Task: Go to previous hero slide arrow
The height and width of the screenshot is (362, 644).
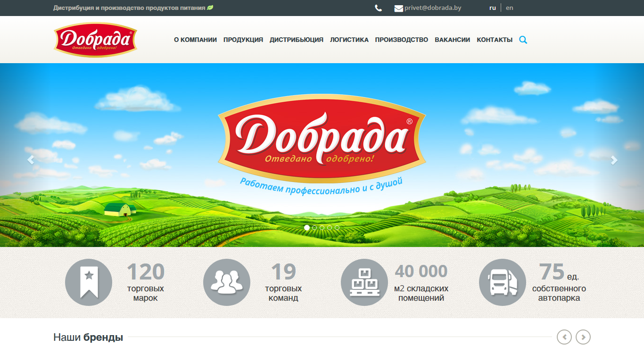Action: tap(31, 160)
